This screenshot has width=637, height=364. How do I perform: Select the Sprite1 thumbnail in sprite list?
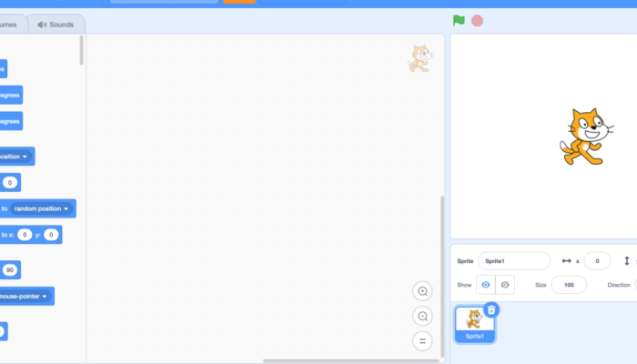pyautogui.click(x=474, y=325)
